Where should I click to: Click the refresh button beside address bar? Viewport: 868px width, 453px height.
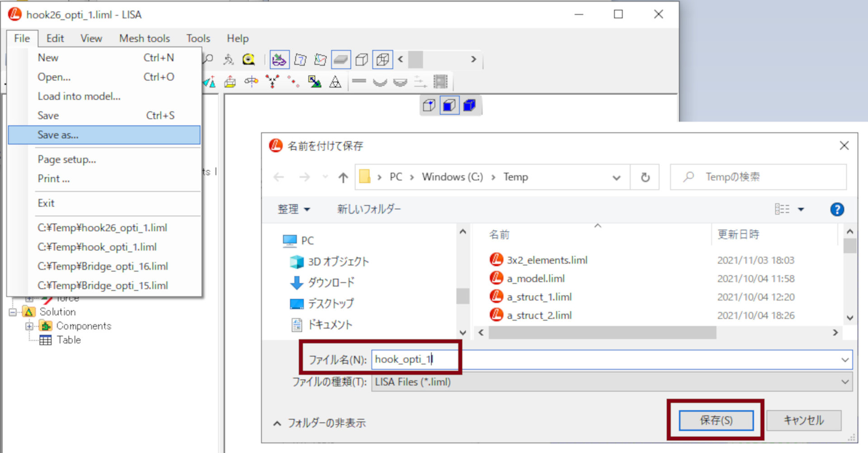tap(645, 177)
